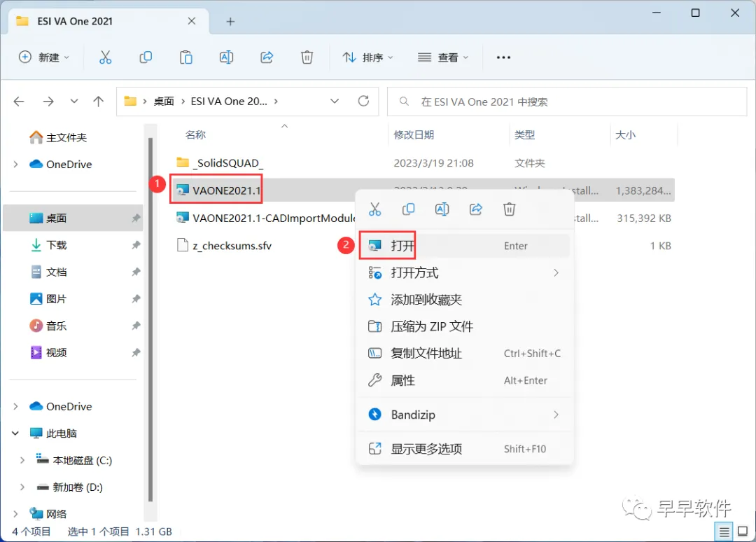
Task: Open the 打开方式 submenu
Action: click(x=464, y=273)
